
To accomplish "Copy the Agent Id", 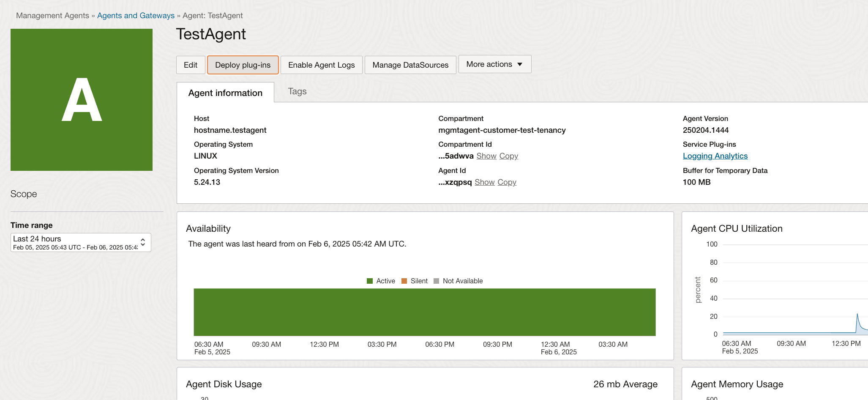I will point(507,182).
